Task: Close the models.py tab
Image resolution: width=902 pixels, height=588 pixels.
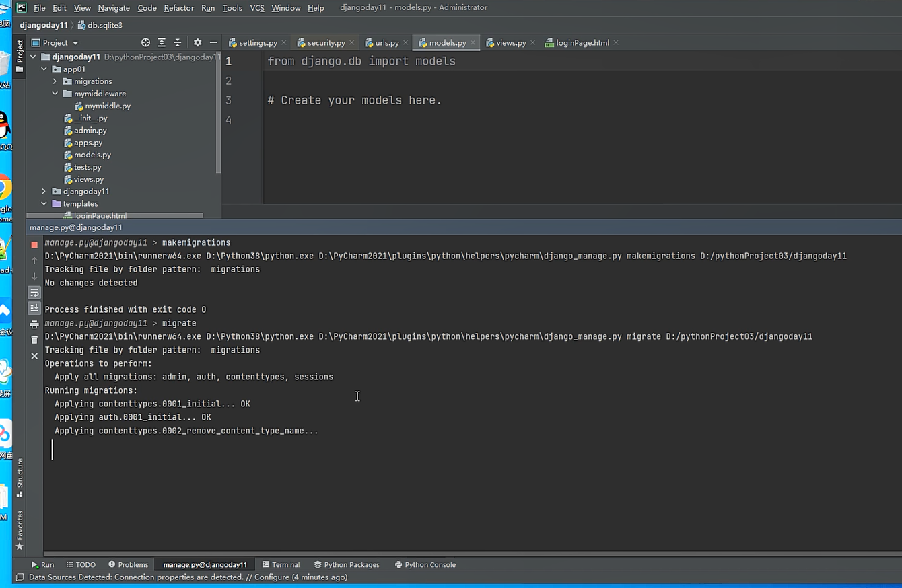Action: [x=473, y=42]
